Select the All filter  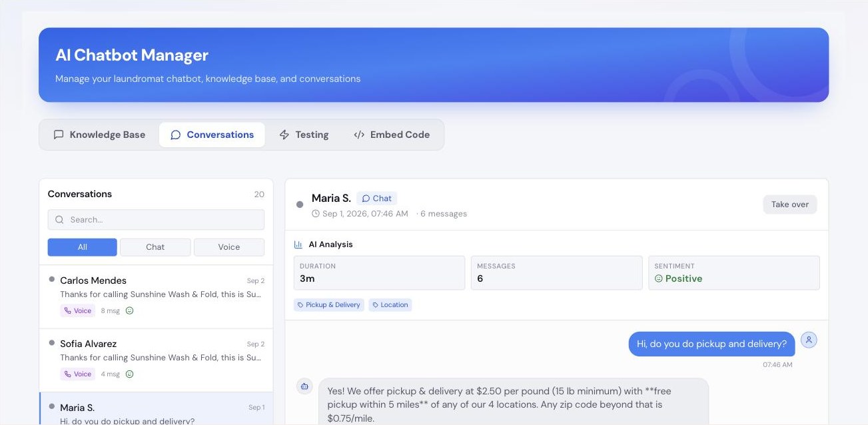pyautogui.click(x=83, y=247)
